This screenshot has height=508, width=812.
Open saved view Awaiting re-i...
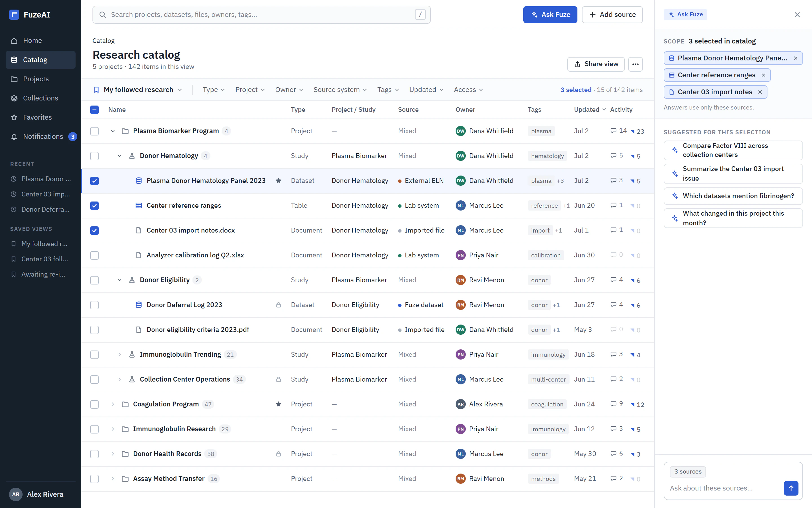click(41, 275)
